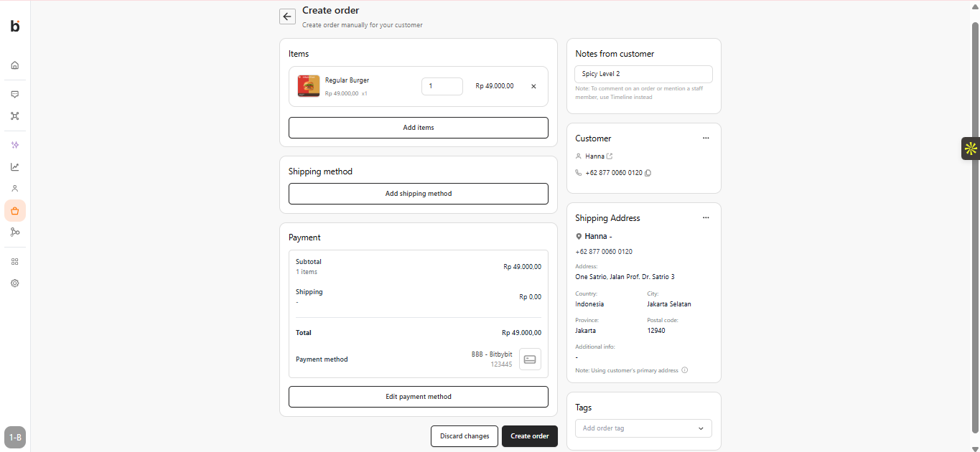Open the home icon in sidebar

14,65
